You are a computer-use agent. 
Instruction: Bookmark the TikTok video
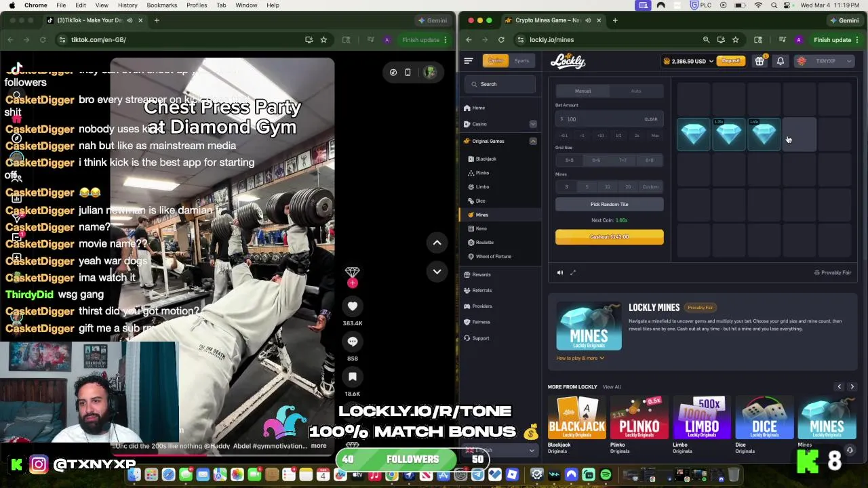353,377
